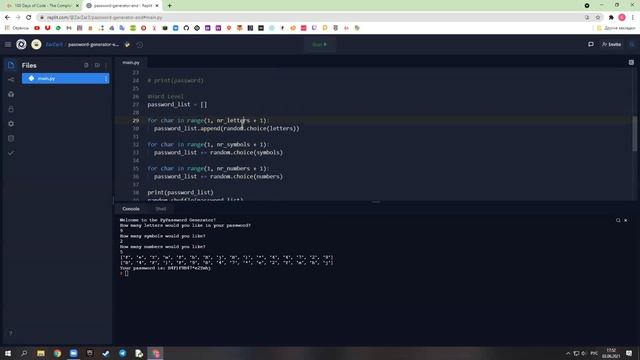Click the Replit logo in the header
Screen dimensions: 640x360
point(21,44)
